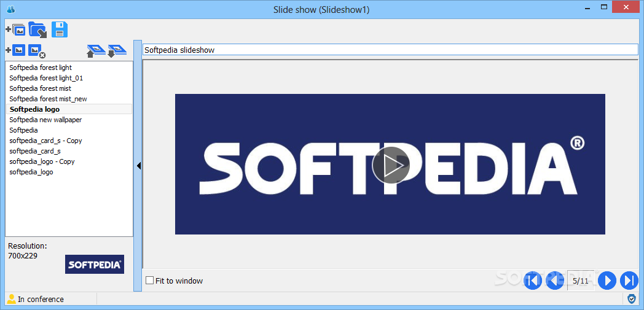Image resolution: width=644 pixels, height=310 pixels.
Task: Add an image to the slide list
Action: click(x=15, y=50)
